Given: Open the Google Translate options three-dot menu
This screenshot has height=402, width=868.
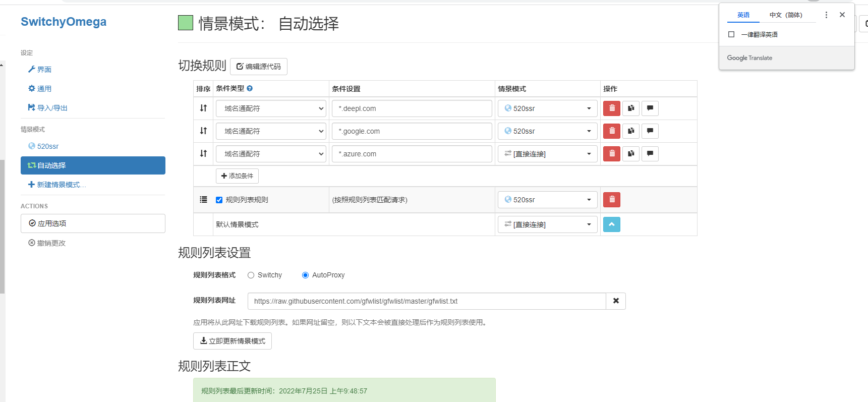Looking at the screenshot, I should (x=826, y=15).
